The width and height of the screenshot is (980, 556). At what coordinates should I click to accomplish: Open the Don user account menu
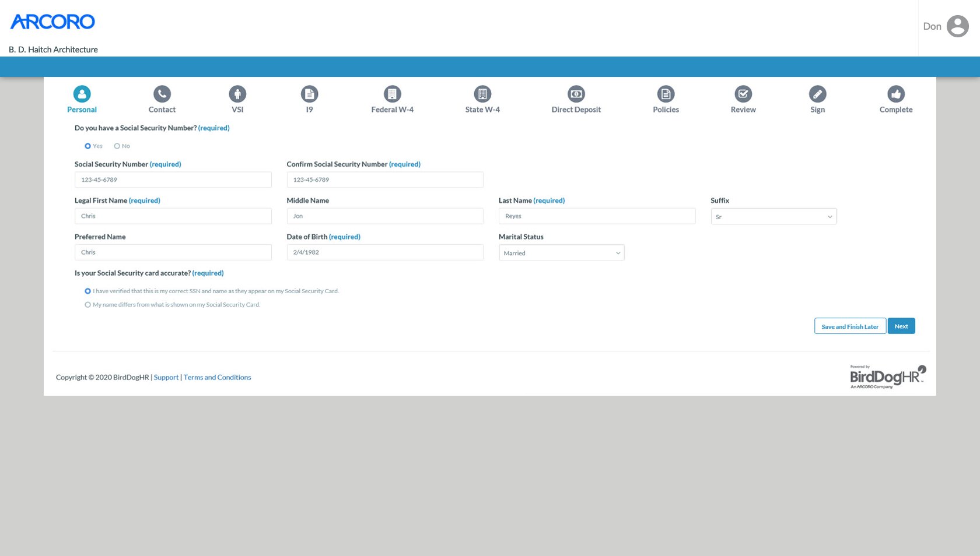coord(946,27)
